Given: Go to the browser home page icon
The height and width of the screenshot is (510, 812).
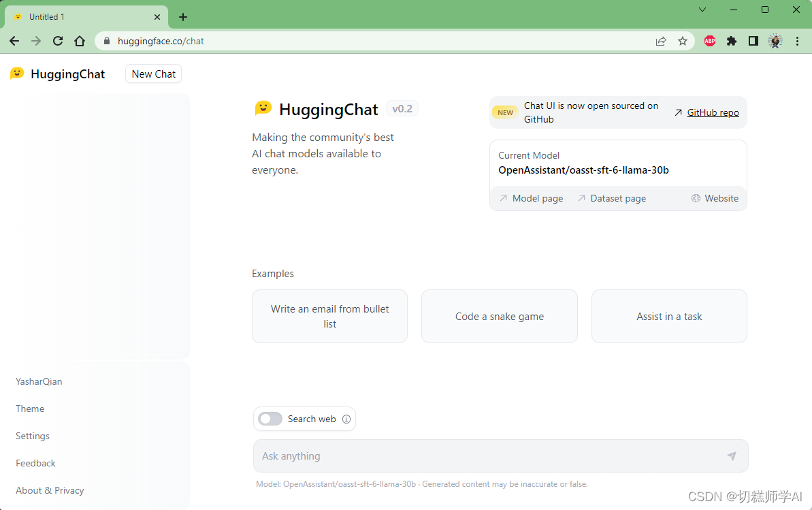Looking at the screenshot, I should (79, 41).
